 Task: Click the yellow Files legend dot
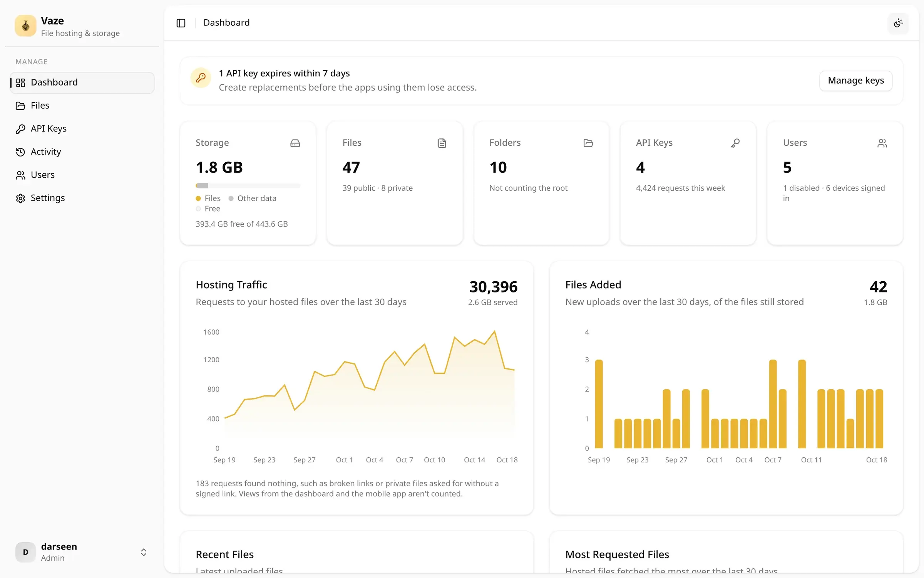coord(198,198)
